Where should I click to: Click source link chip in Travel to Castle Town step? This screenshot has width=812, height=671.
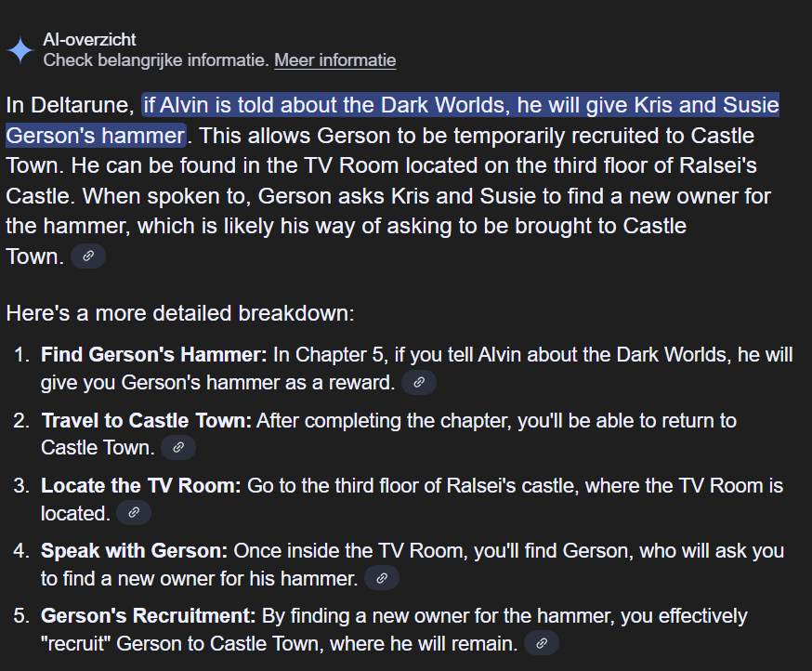[178, 447]
